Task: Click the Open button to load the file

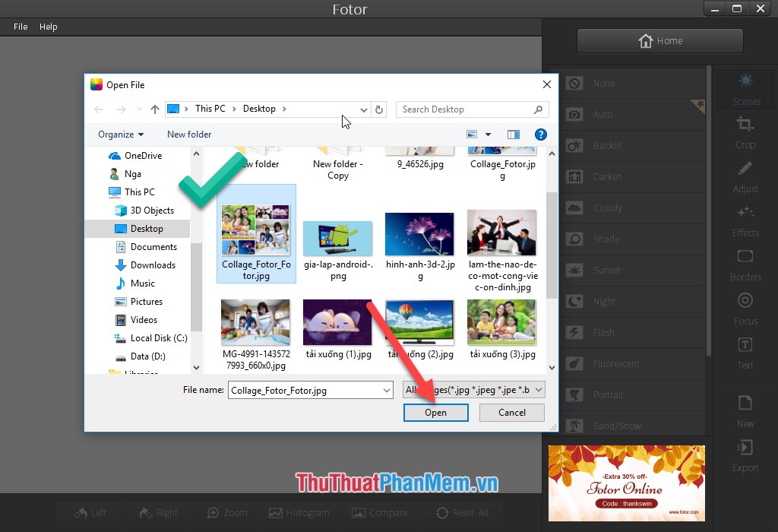Action: click(435, 412)
